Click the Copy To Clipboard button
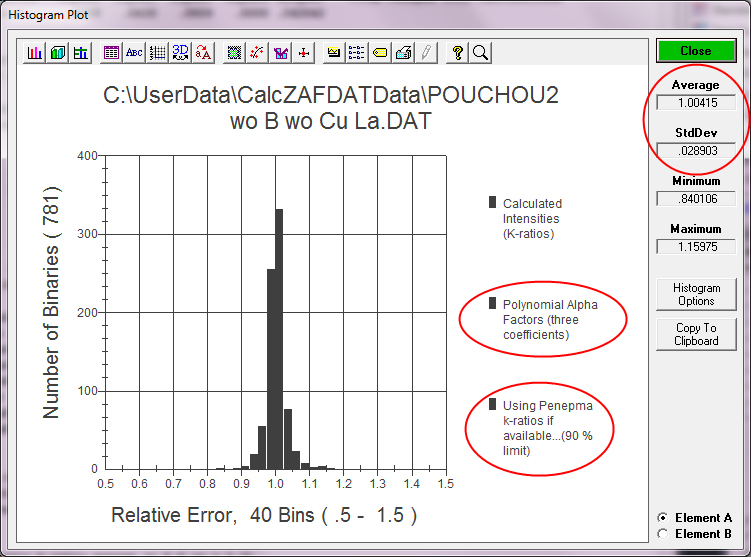 [x=696, y=334]
